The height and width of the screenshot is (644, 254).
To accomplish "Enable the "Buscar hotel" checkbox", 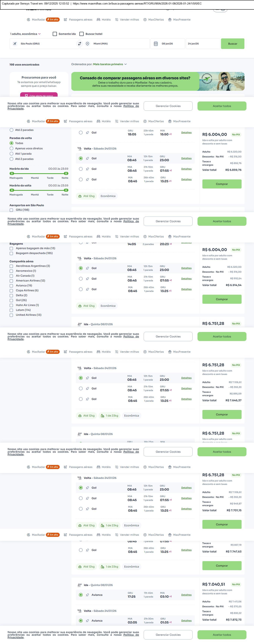I will [x=82, y=34].
